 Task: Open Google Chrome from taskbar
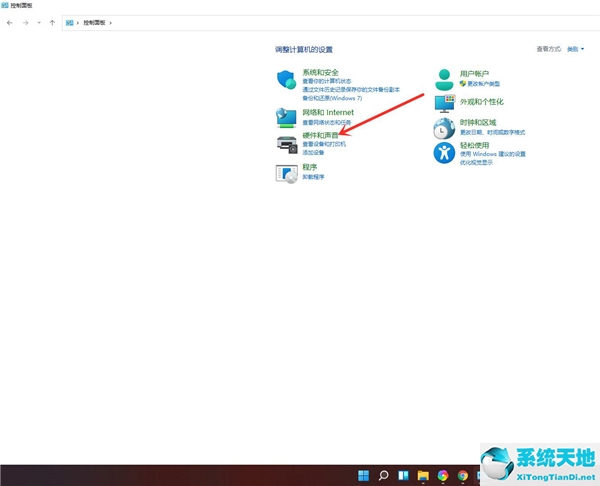pos(463,475)
